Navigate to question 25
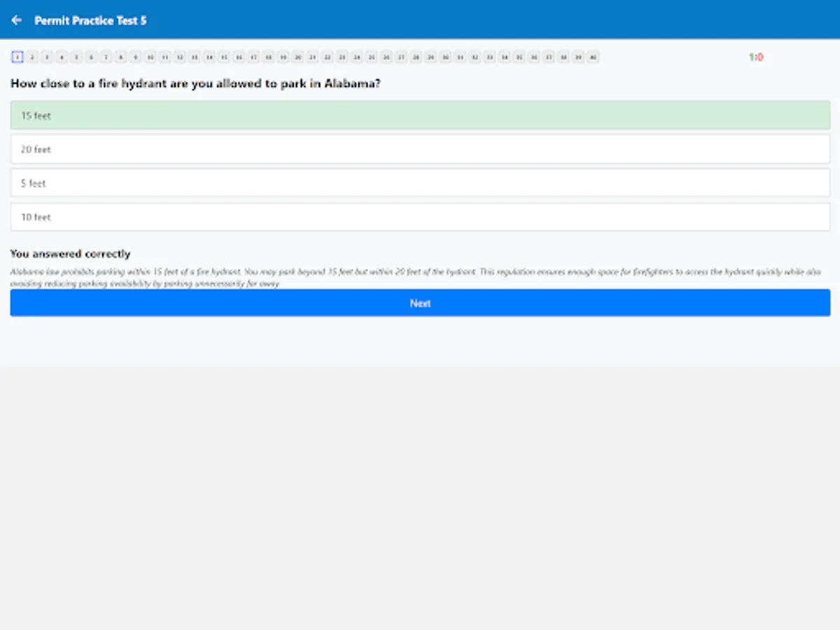This screenshot has width=840, height=630. (372, 57)
